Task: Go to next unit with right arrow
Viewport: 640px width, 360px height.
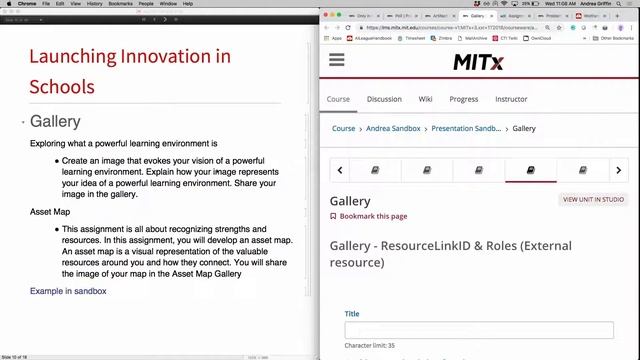Action: [x=618, y=170]
